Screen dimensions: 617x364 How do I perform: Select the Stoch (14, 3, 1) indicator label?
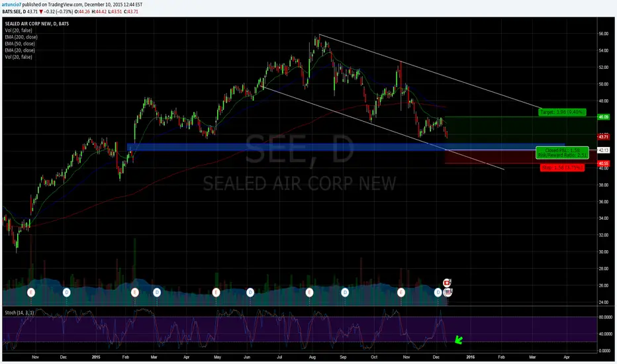pyautogui.click(x=19, y=312)
